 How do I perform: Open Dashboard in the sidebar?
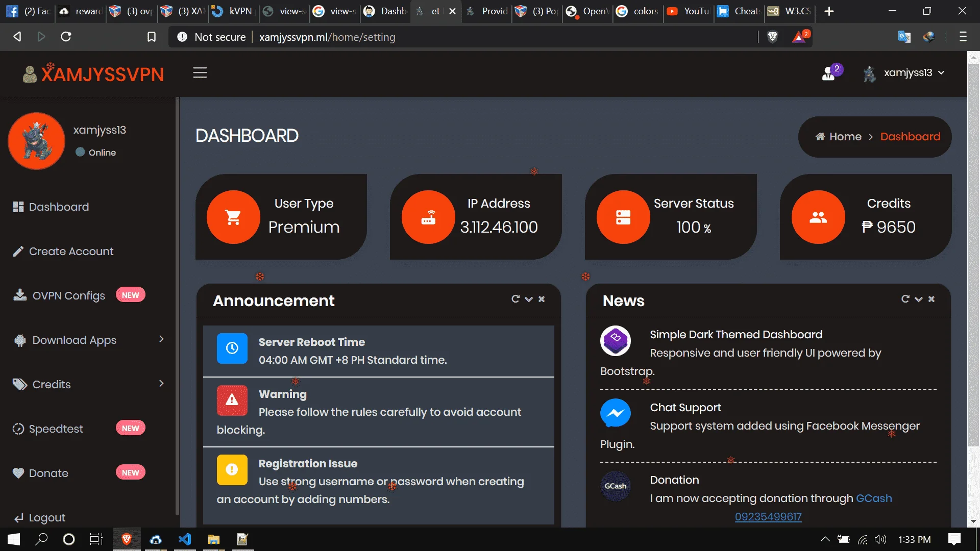click(51, 207)
